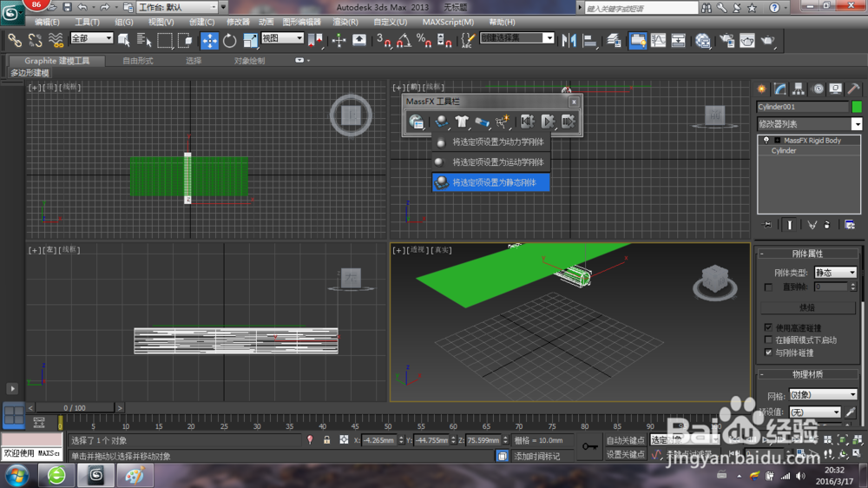Switch to 自由形式 ribbon tab
Viewport: 868px width, 488px height.
click(138, 61)
